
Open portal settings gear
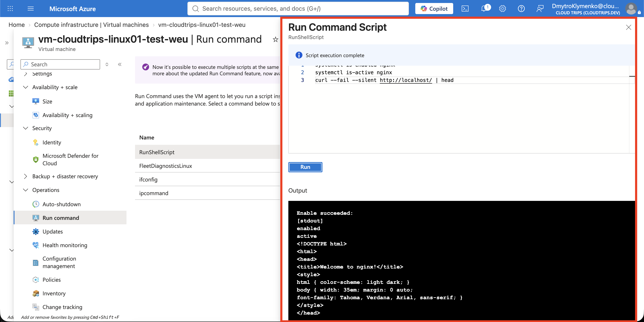(x=503, y=9)
